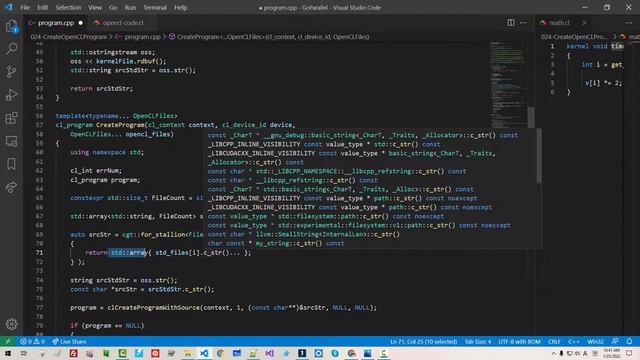640x360 pixels.
Task: Switch to the opencl-code.cl tab
Action: click(122, 23)
